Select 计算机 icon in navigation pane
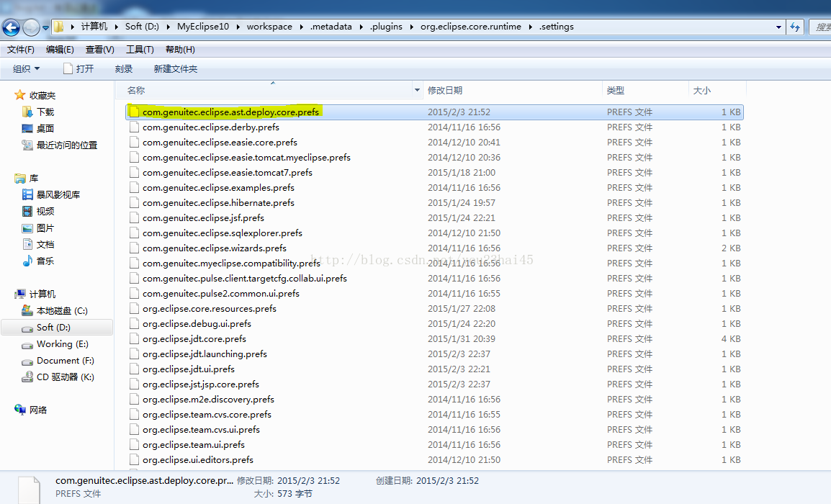The width and height of the screenshot is (831, 504). point(20,294)
